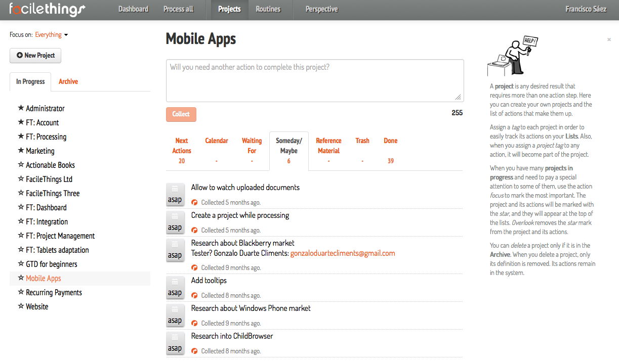Click asap icon for Research about Blackberry market
Screen dimensions: 619x364
click(175, 250)
